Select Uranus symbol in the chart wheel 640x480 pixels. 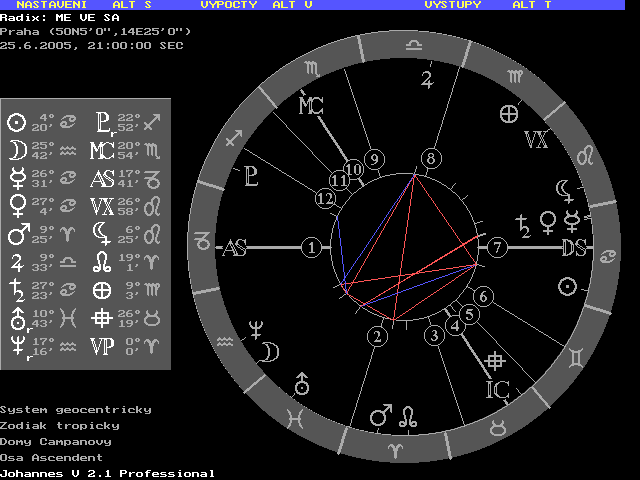click(302, 382)
